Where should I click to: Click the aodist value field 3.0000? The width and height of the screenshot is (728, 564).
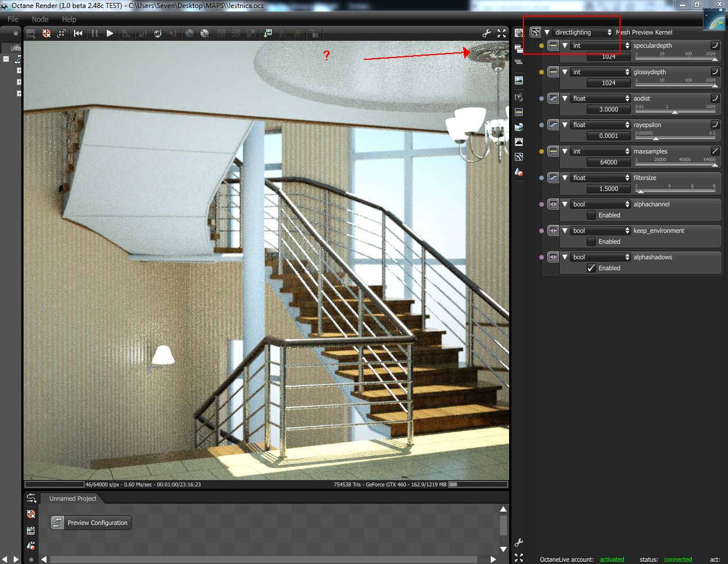[x=608, y=109]
